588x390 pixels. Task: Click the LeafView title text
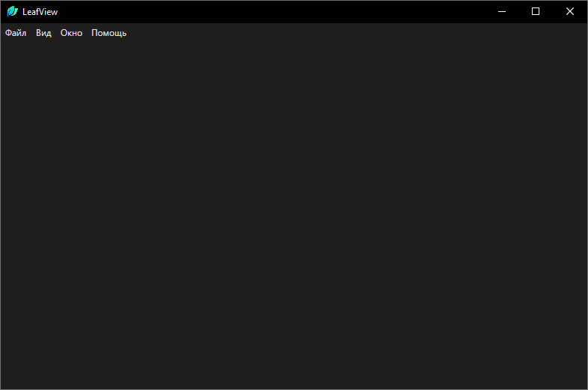(40, 12)
